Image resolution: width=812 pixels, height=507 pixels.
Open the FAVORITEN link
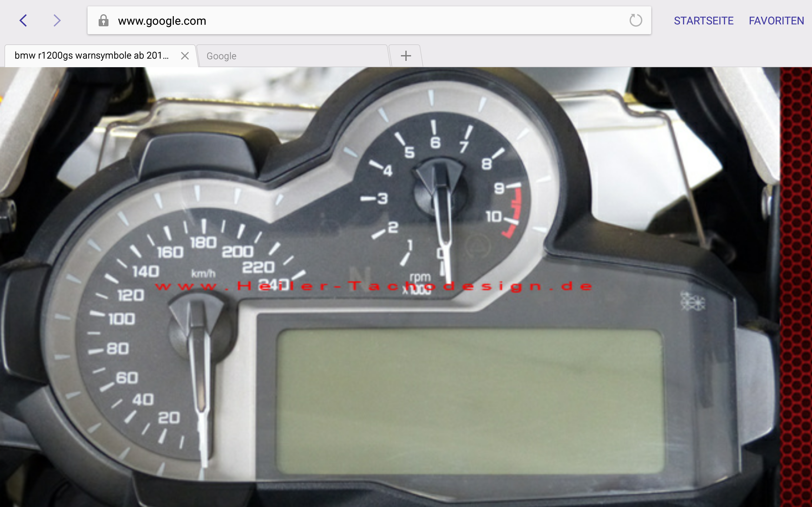coord(776,21)
